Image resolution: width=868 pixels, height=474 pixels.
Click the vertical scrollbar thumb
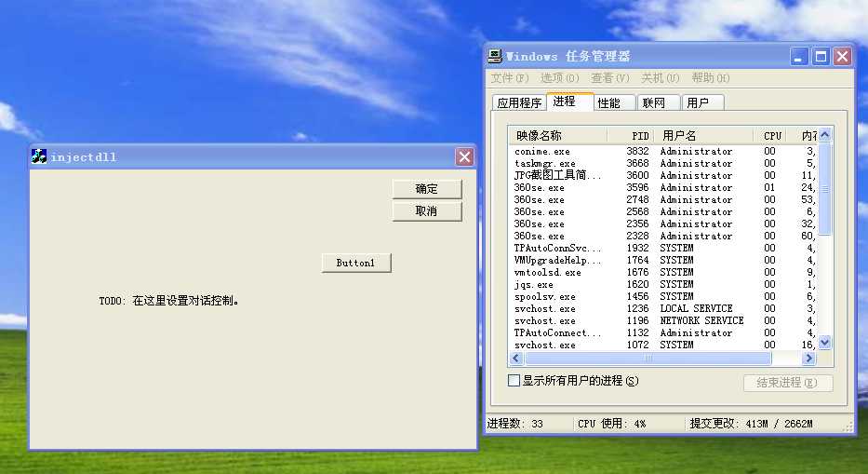click(825, 188)
